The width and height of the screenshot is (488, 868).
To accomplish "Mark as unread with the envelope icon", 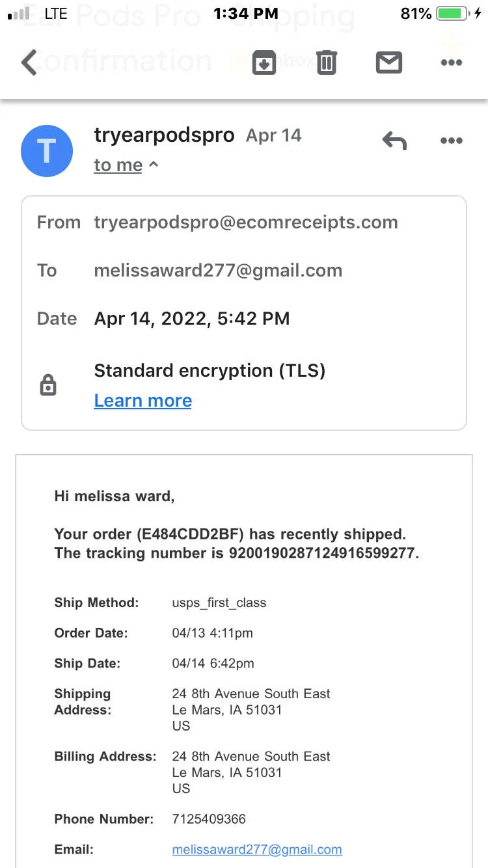I will click(x=389, y=63).
